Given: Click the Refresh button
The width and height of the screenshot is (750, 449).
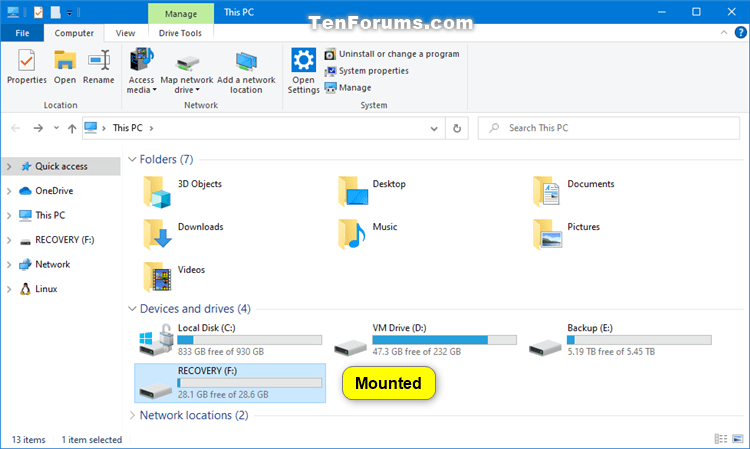Looking at the screenshot, I should pyautogui.click(x=457, y=128).
